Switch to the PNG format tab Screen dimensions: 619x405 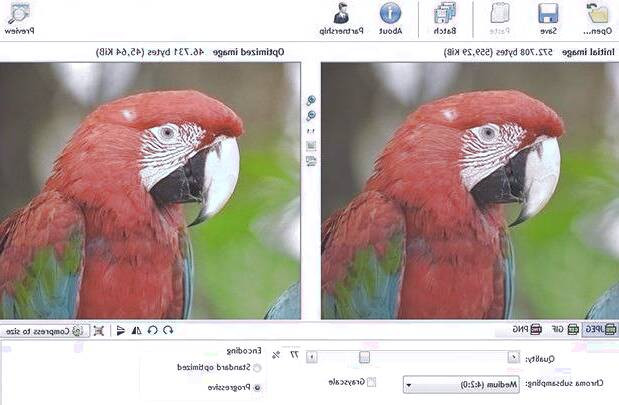tap(527, 329)
